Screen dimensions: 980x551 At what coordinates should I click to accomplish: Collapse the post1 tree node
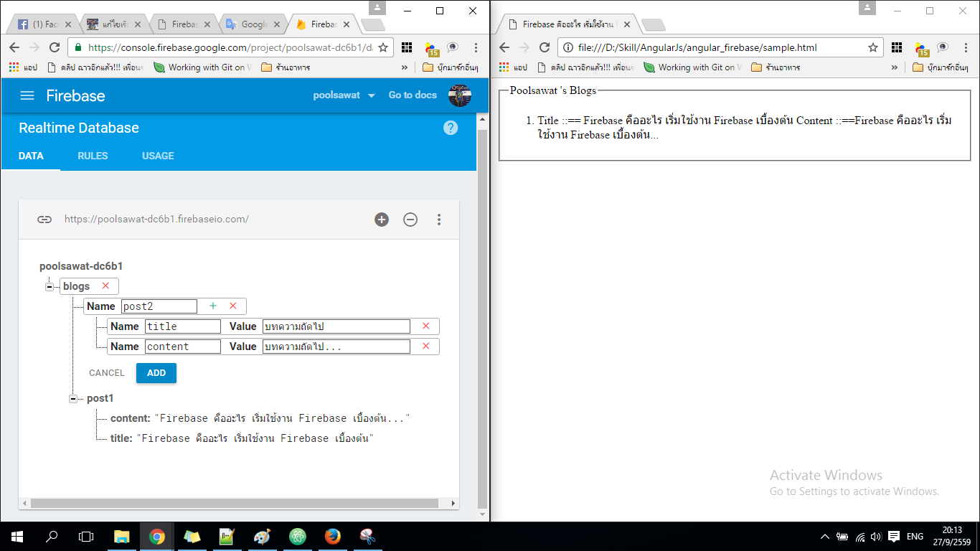point(73,398)
